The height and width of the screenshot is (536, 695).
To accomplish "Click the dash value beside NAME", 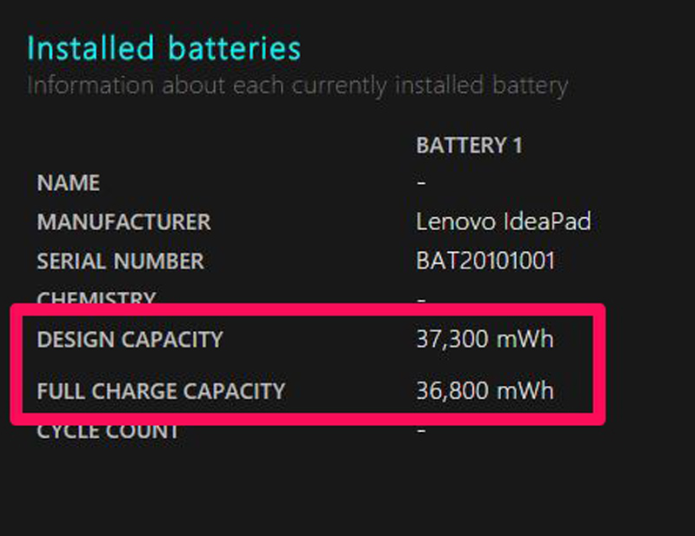I will (x=421, y=183).
